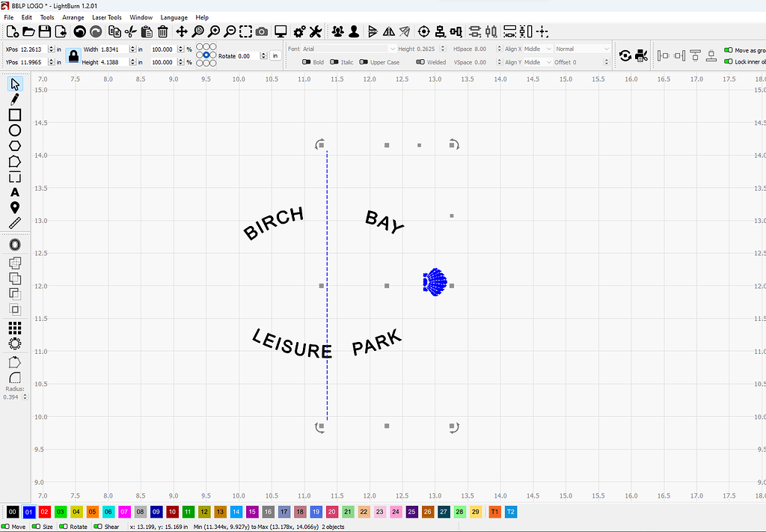Open the Laser Tools menu
The width and height of the screenshot is (766, 532).
106,17
